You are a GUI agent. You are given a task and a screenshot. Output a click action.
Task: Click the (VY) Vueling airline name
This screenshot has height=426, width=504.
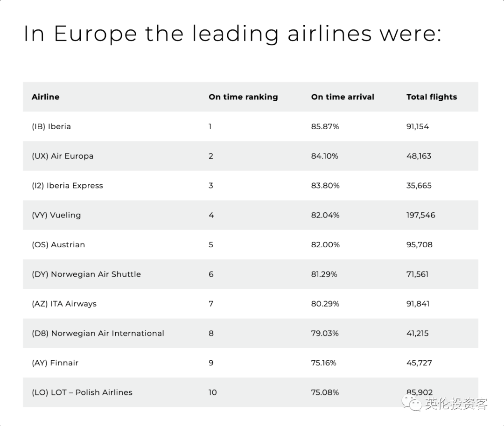56,215
